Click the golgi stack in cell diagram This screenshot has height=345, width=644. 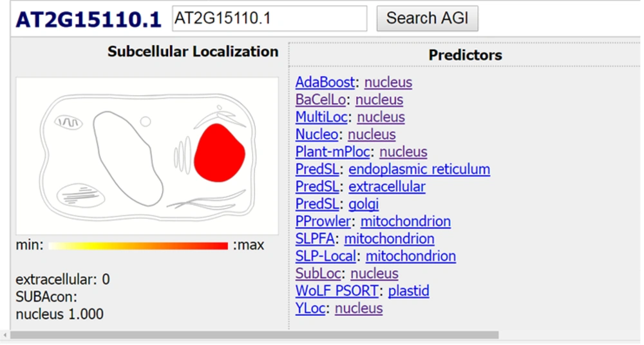point(182,157)
